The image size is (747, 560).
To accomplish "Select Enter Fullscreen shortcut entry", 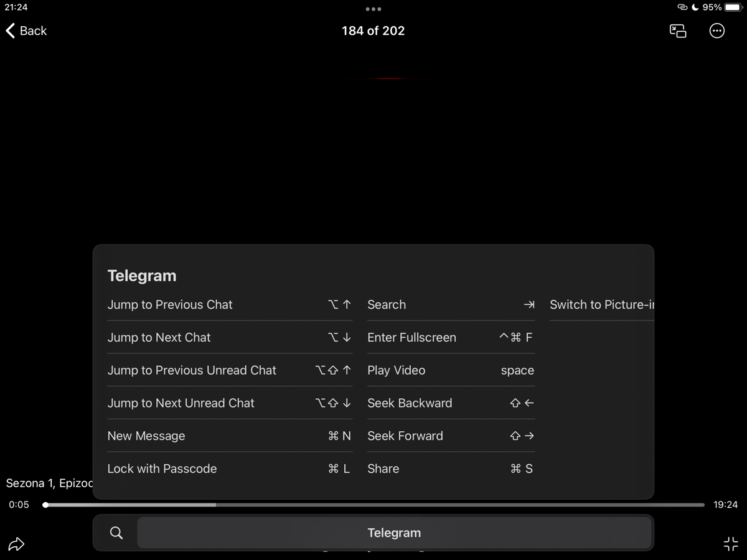I will tap(451, 337).
